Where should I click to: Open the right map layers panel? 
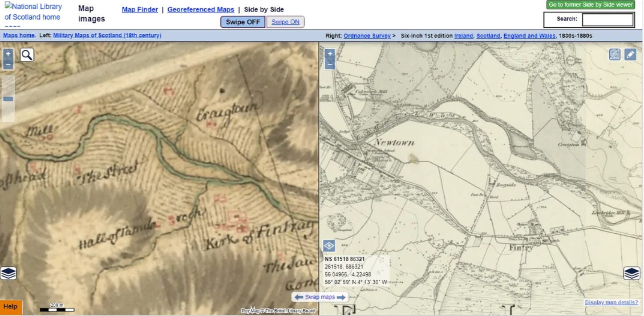coord(632,273)
